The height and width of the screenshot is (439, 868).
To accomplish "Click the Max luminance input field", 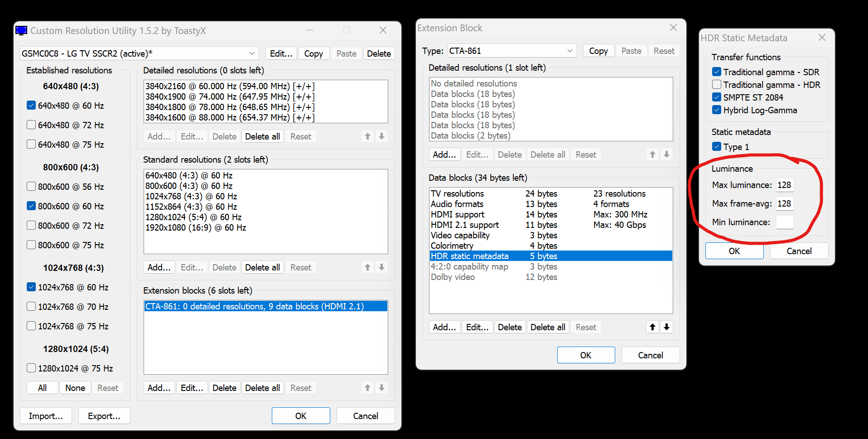I will (x=785, y=185).
